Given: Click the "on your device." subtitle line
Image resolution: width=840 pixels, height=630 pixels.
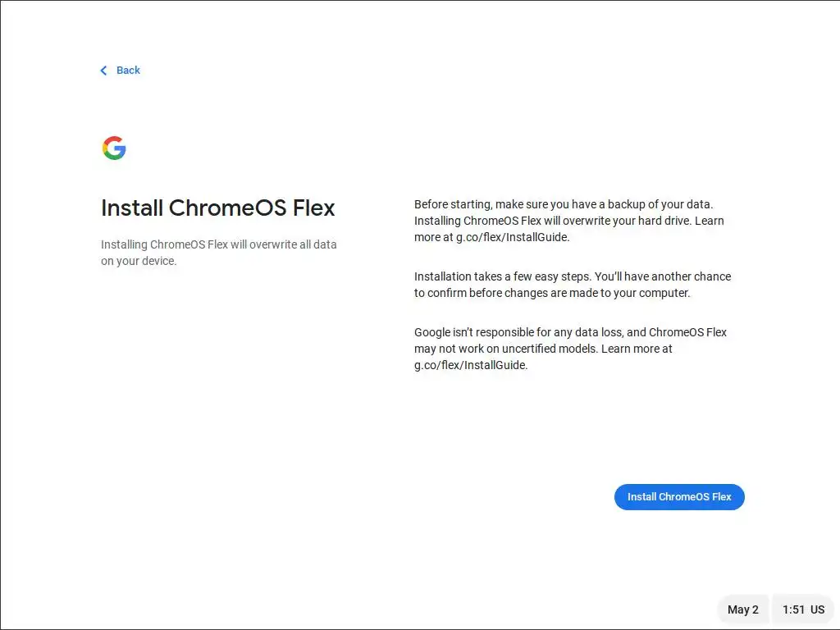Looking at the screenshot, I should pos(139,262).
